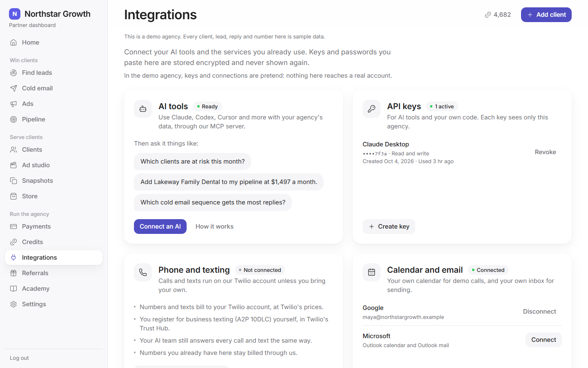Click the AI tools "Ready" badge
Viewport: 588px width, 368px height.
pos(207,106)
